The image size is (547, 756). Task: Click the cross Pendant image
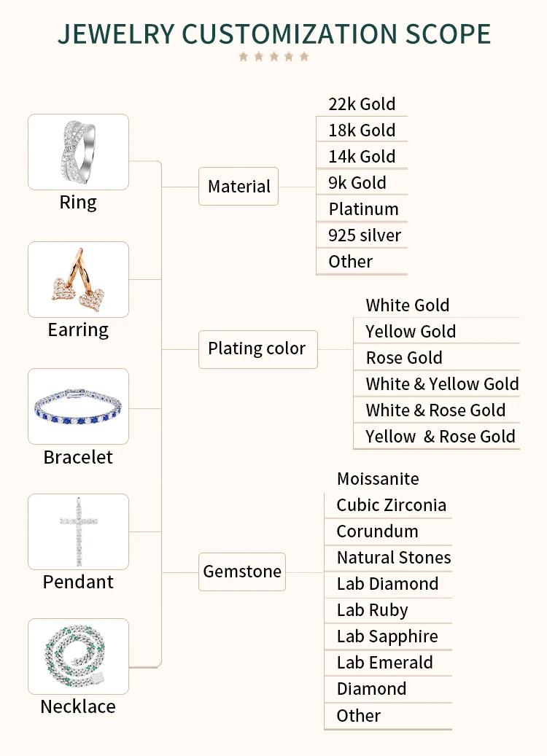tap(78, 531)
